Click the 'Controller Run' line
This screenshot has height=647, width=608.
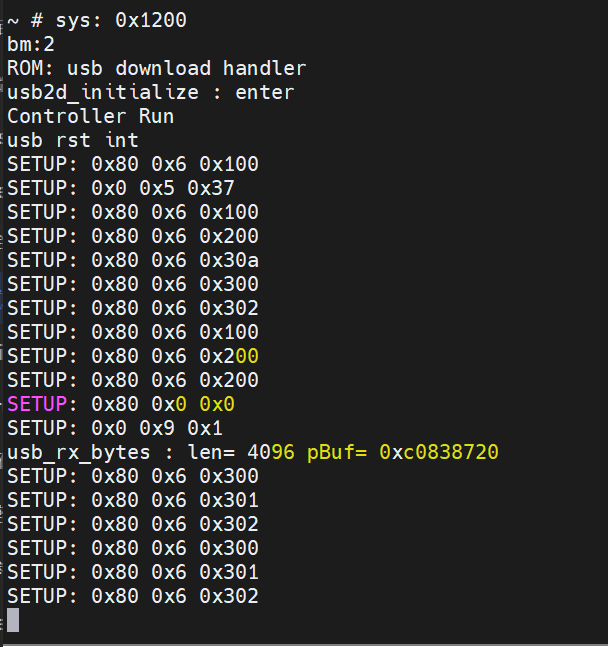[91, 116]
